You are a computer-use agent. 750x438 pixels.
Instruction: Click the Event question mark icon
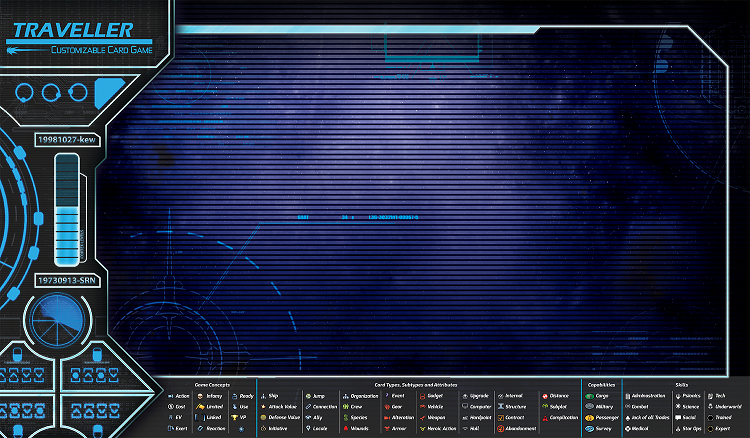point(387,396)
